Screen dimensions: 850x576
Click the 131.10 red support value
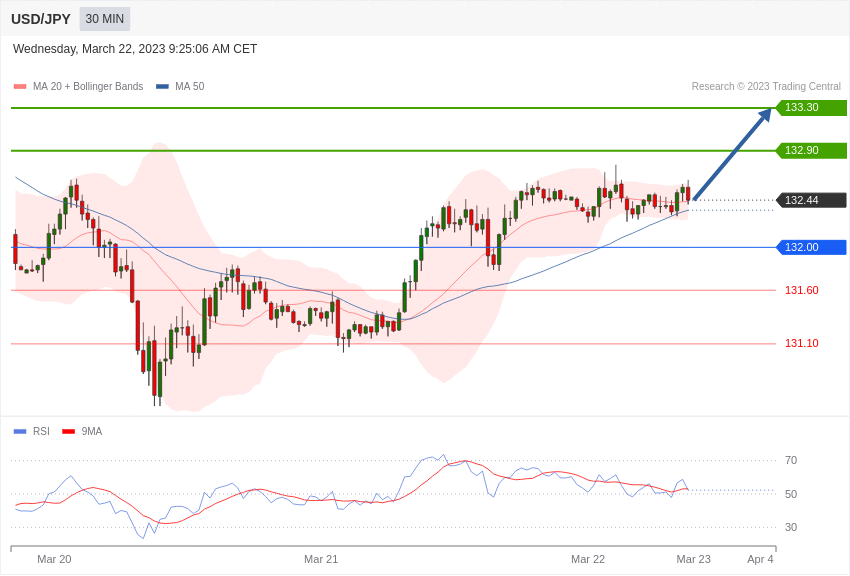pyautogui.click(x=801, y=343)
